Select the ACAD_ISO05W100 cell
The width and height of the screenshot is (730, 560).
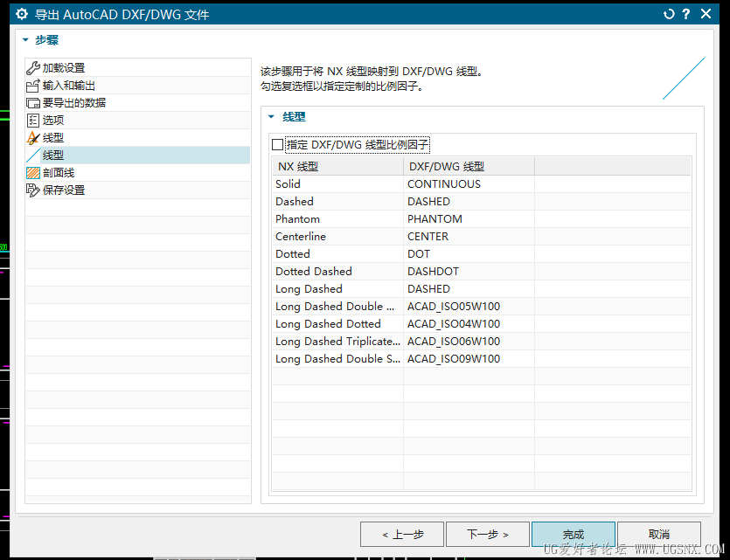(469, 307)
